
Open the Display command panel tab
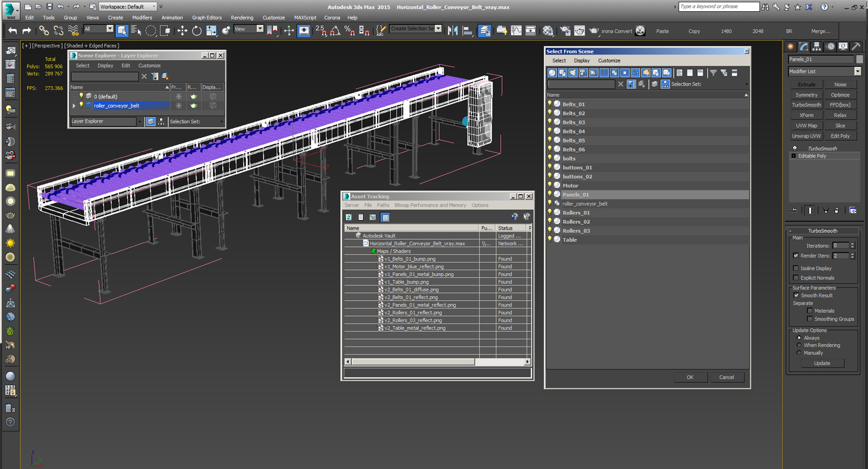pyautogui.click(x=843, y=46)
